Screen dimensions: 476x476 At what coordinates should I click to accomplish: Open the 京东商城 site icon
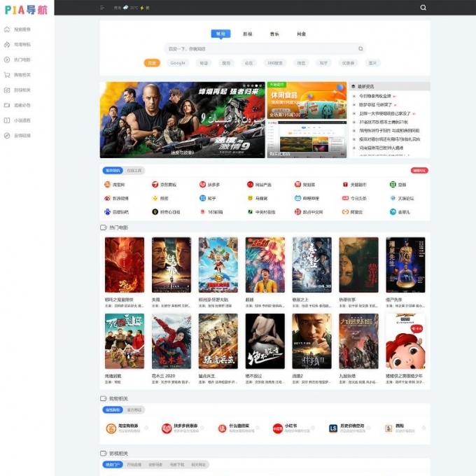(155, 185)
